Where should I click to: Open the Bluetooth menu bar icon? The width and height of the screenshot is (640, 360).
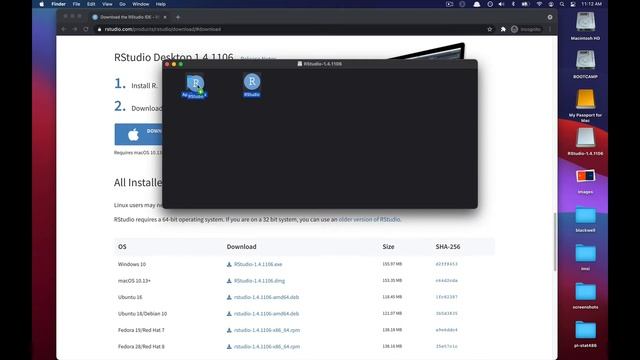pos(513,4)
